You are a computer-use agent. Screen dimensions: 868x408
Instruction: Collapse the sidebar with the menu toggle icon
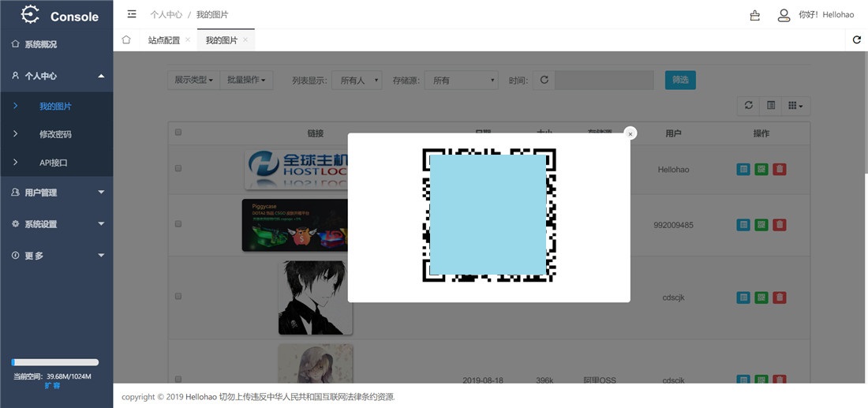(x=132, y=14)
